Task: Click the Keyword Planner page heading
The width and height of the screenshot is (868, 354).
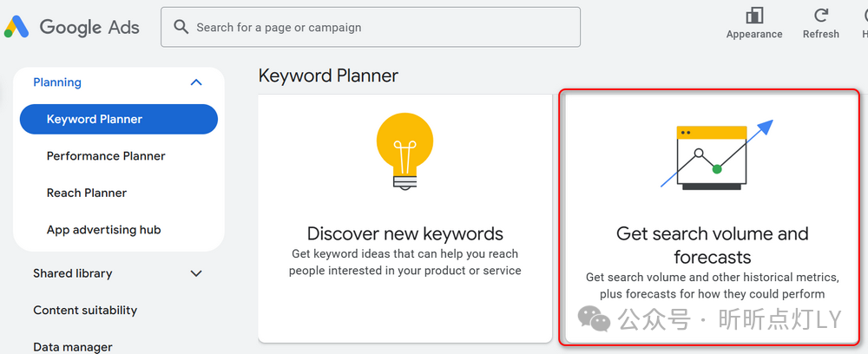Action: pyautogui.click(x=328, y=75)
